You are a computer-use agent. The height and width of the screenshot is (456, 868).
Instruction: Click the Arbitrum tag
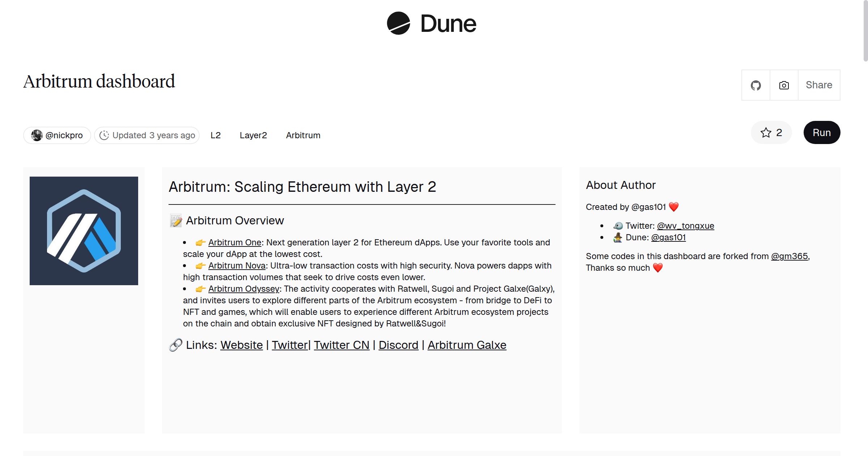pyautogui.click(x=303, y=135)
